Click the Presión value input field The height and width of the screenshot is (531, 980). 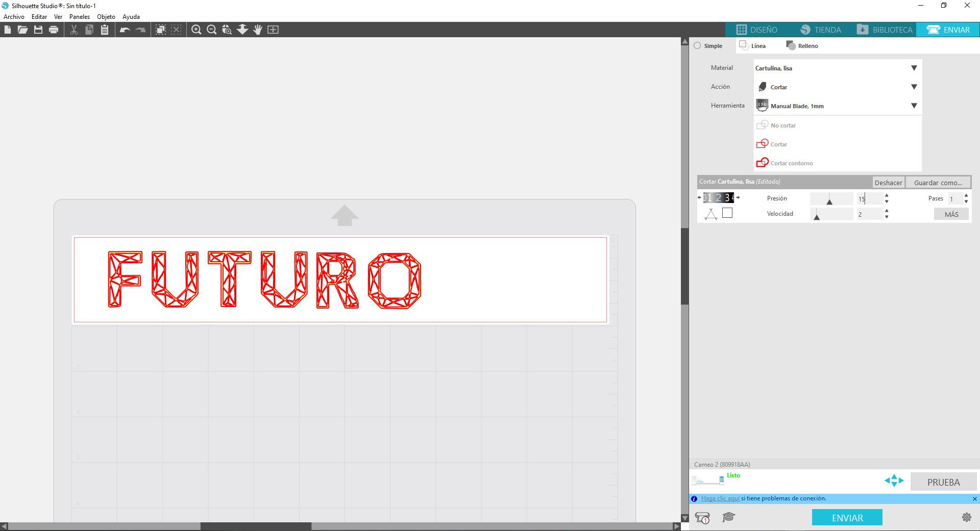click(870, 199)
